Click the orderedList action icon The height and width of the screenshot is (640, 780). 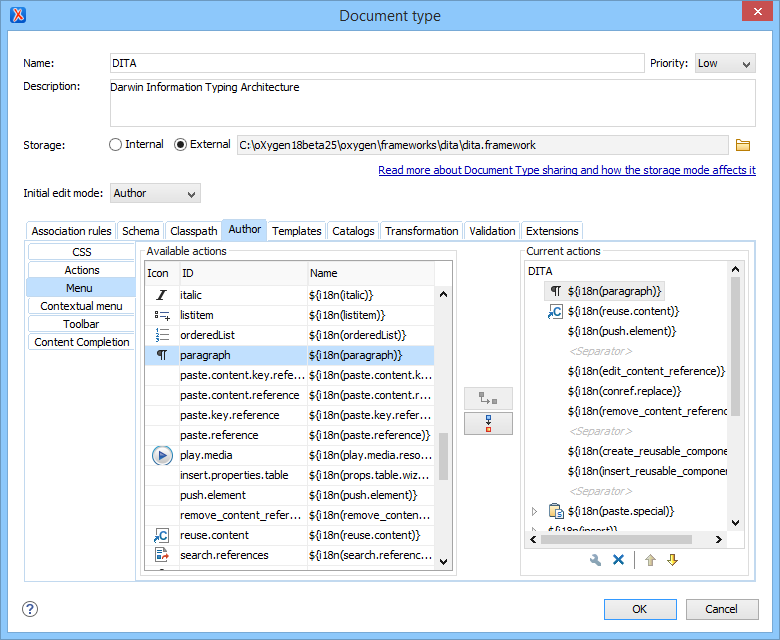(x=162, y=335)
